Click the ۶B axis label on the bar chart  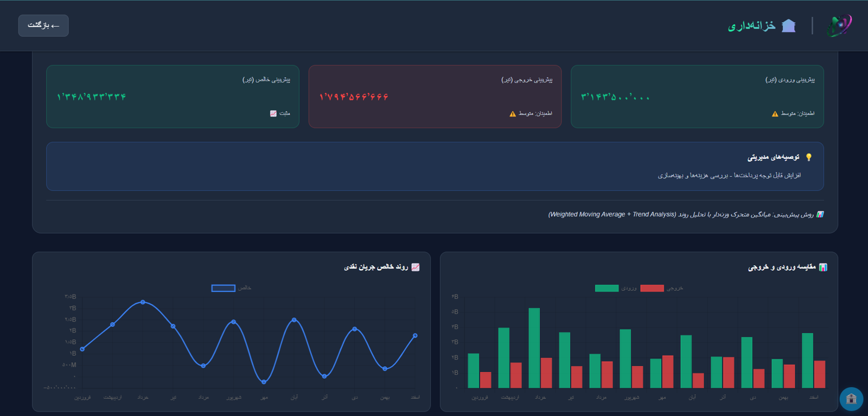[x=455, y=297]
